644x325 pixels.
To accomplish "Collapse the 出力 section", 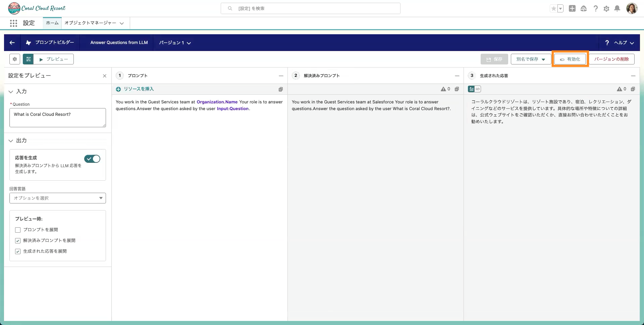I will point(11,141).
